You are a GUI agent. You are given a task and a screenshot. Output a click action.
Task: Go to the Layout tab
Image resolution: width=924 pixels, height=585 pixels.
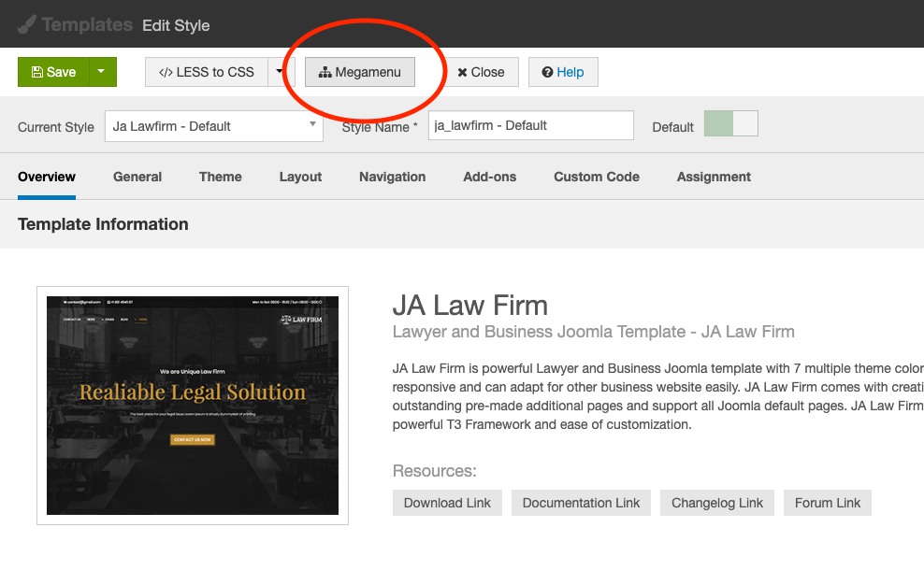click(x=300, y=177)
